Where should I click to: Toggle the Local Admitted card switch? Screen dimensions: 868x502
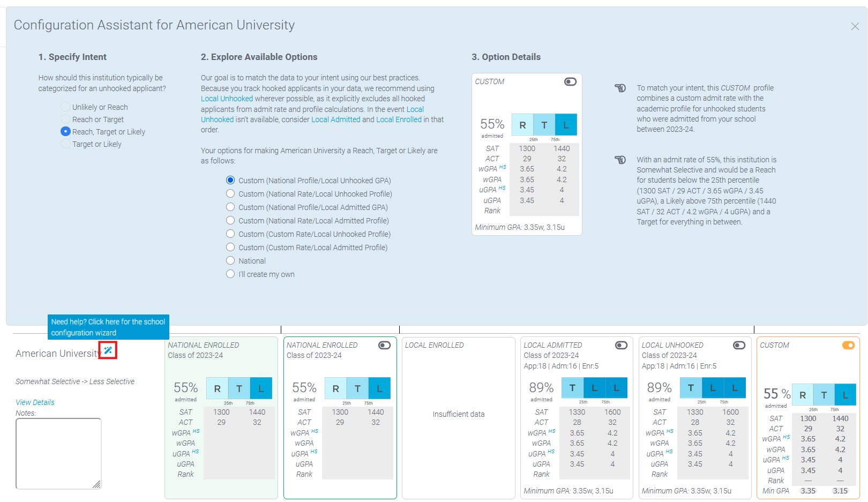pyautogui.click(x=621, y=345)
